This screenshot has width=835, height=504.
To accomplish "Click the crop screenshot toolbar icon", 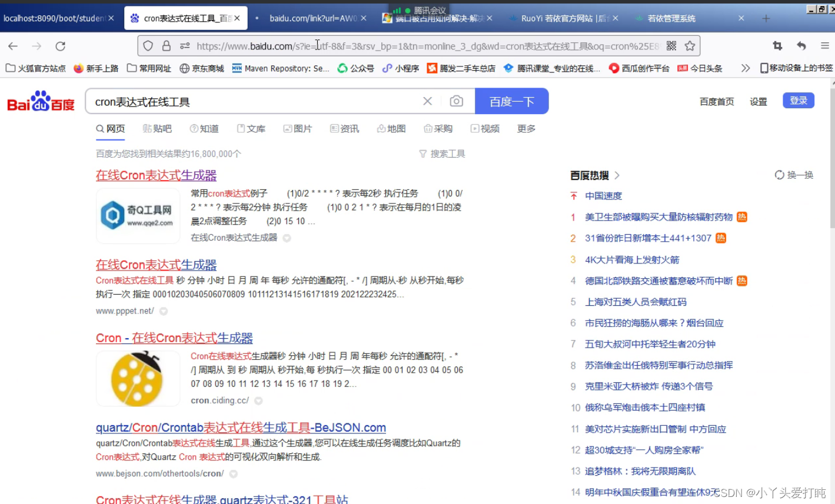I will point(777,46).
